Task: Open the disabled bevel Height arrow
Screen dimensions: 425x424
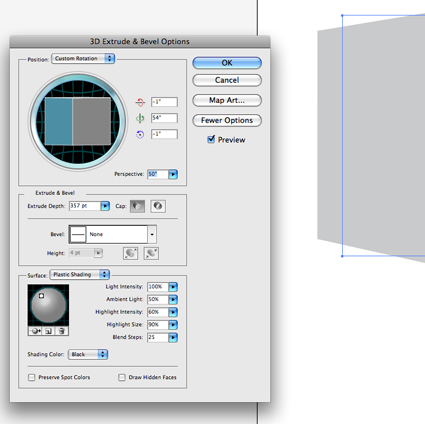Action: click(x=98, y=253)
